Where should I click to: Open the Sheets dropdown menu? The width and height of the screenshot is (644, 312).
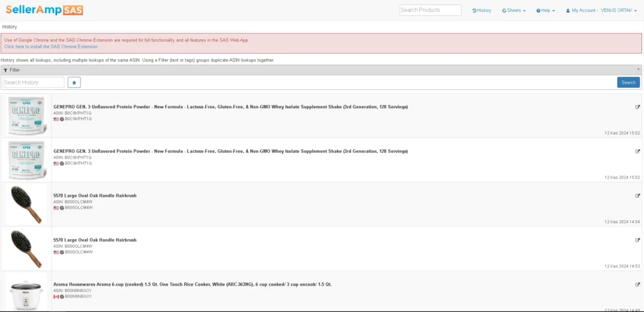tap(514, 10)
